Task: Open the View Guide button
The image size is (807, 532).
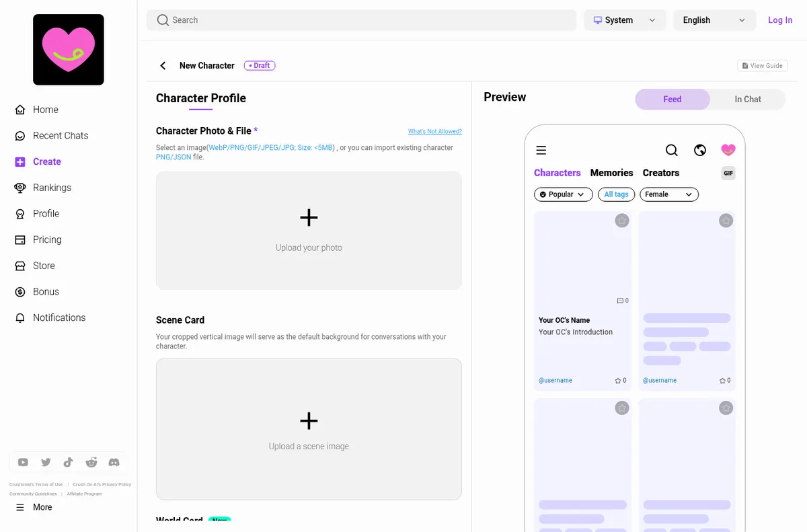Action: tap(763, 66)
